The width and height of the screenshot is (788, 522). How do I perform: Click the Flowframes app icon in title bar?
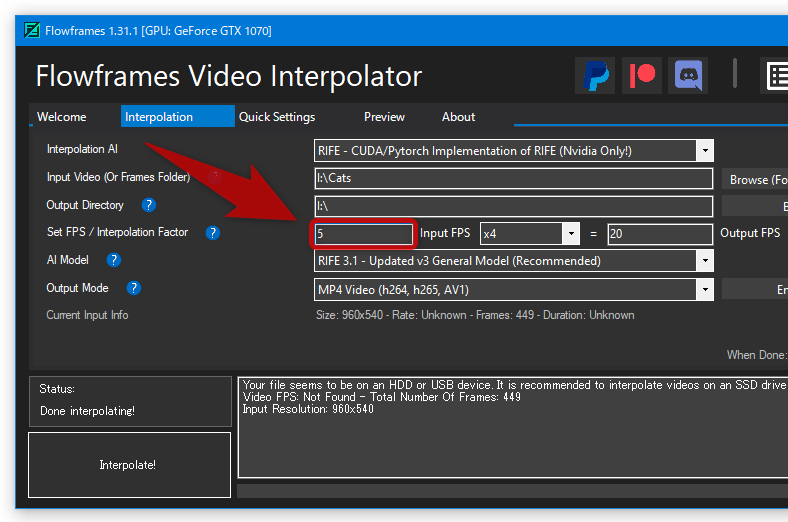coord(32,31)
